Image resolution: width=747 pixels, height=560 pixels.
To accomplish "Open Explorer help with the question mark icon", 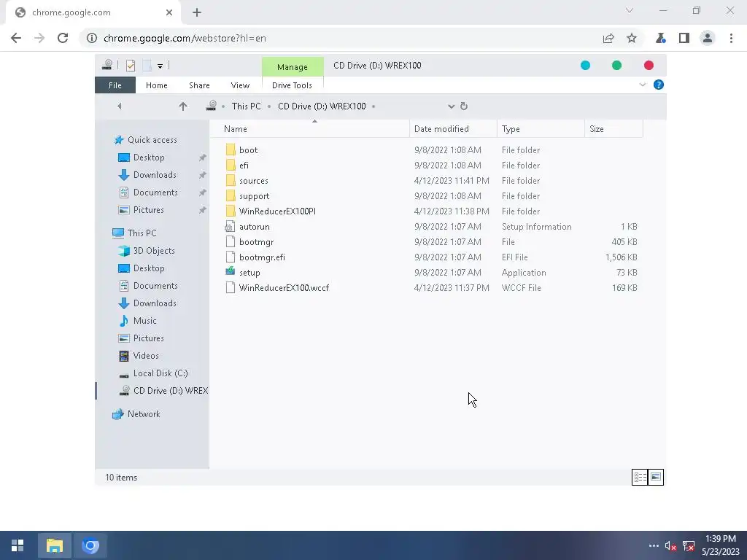I will tap(659, 85).
